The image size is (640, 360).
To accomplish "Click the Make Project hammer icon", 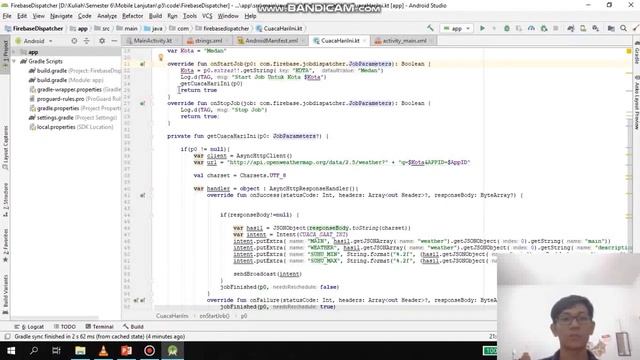I will coord(430,28).
